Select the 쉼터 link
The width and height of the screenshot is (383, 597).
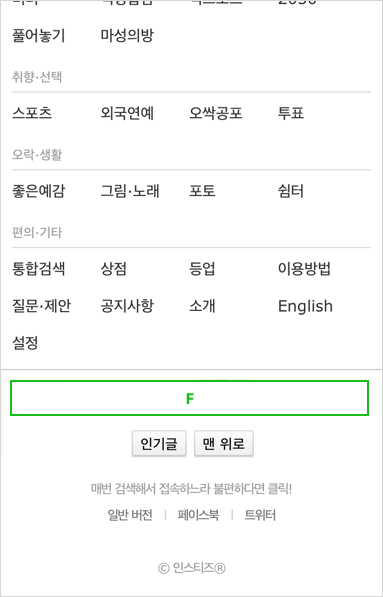click(x=291, y=191)
